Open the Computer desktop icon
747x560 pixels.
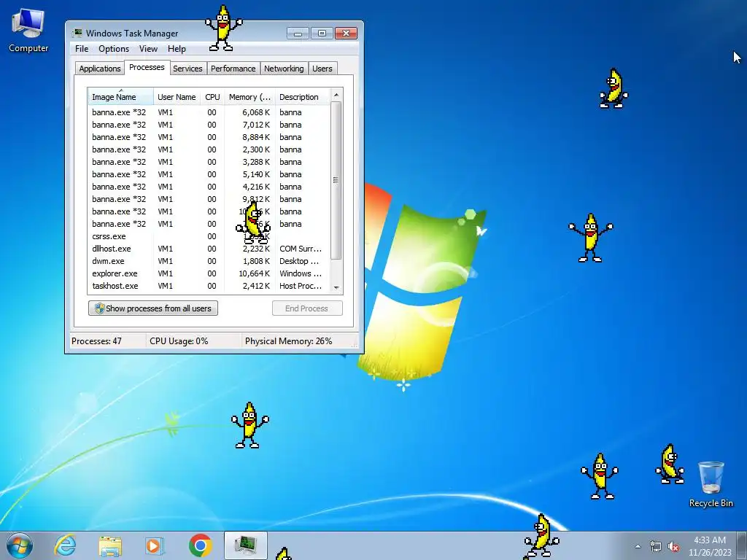point(28,31)
